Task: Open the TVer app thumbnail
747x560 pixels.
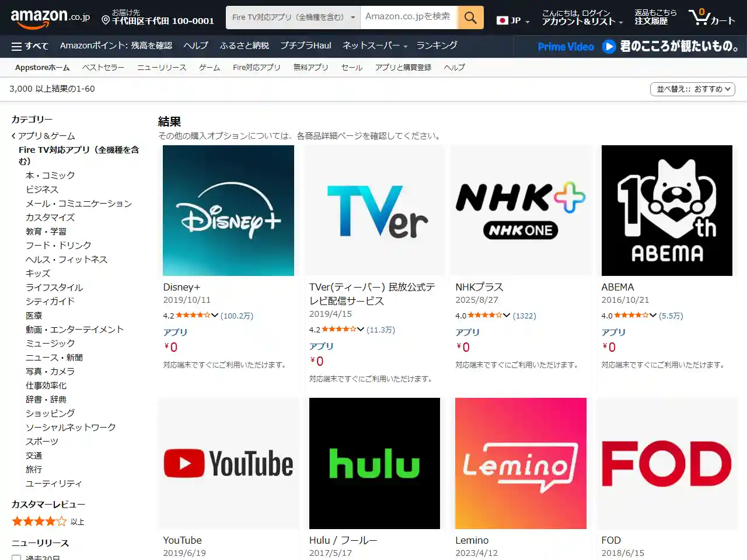Action: [375, 211]
